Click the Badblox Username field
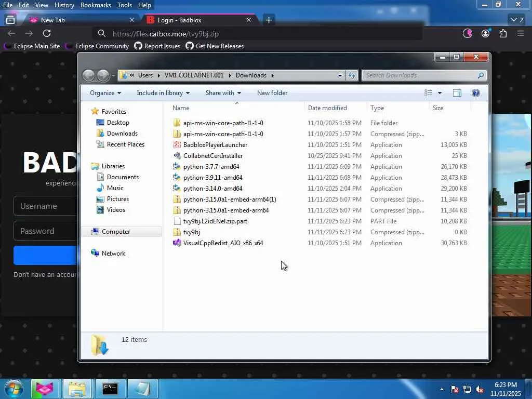The width and height of the screenshot is (532, 399). (x=46, y=206)
